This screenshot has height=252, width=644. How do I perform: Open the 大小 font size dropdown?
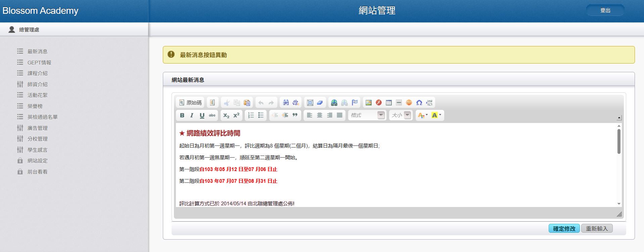(x=401, y=115)
